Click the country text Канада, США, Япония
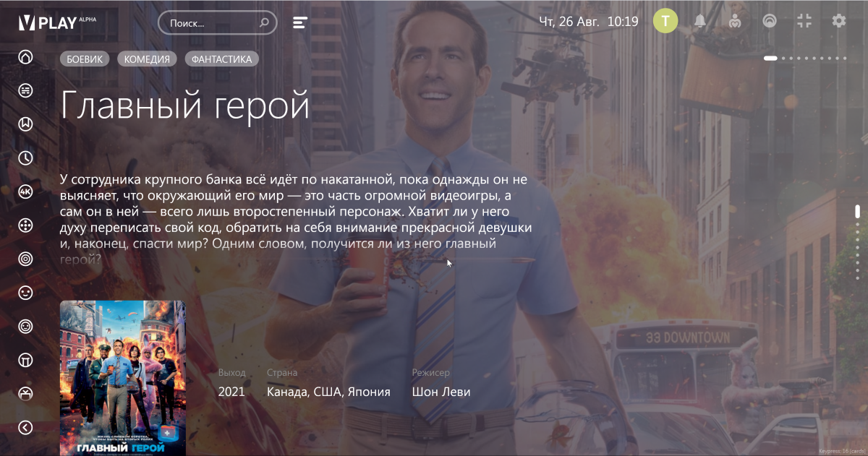868x456 pixels. (328, 392)
